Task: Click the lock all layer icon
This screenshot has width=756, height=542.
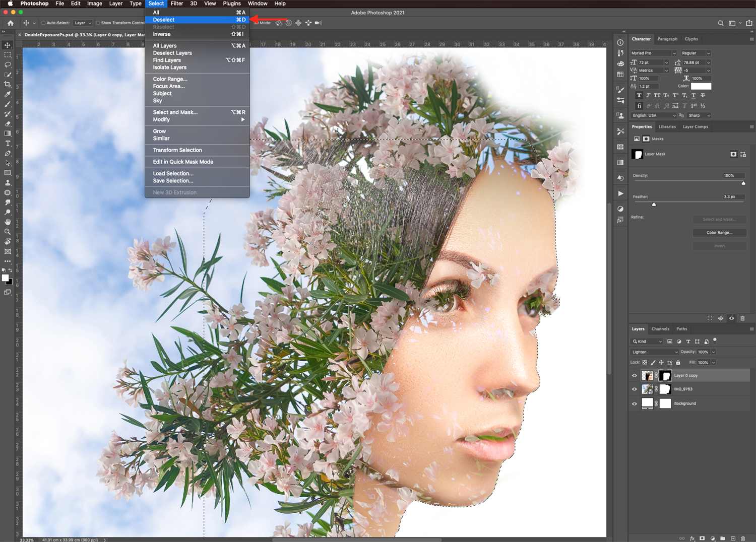Action: (678, 363)
